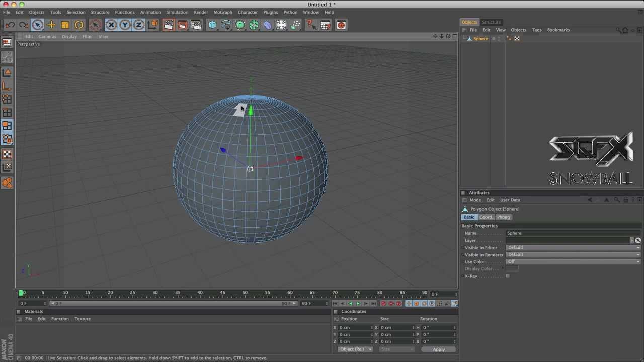
Task: Toggle the coordinate system cube icon
Action: [x=153, y=25]
